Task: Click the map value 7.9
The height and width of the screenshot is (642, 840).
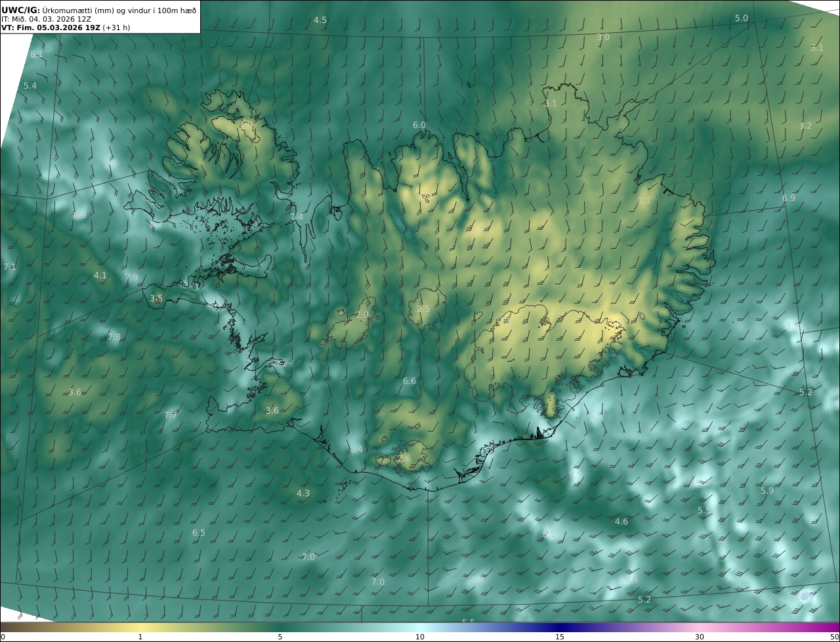Action: [132, 278]
